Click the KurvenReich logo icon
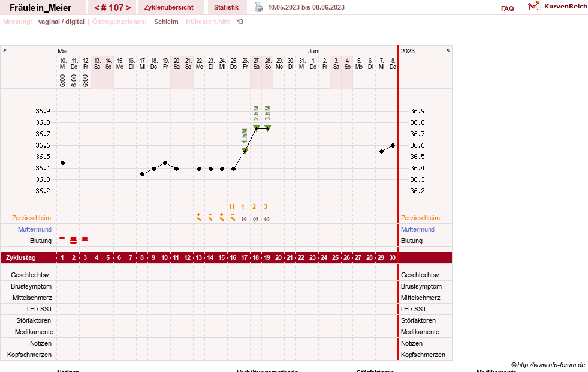 [x=533, y=6]
